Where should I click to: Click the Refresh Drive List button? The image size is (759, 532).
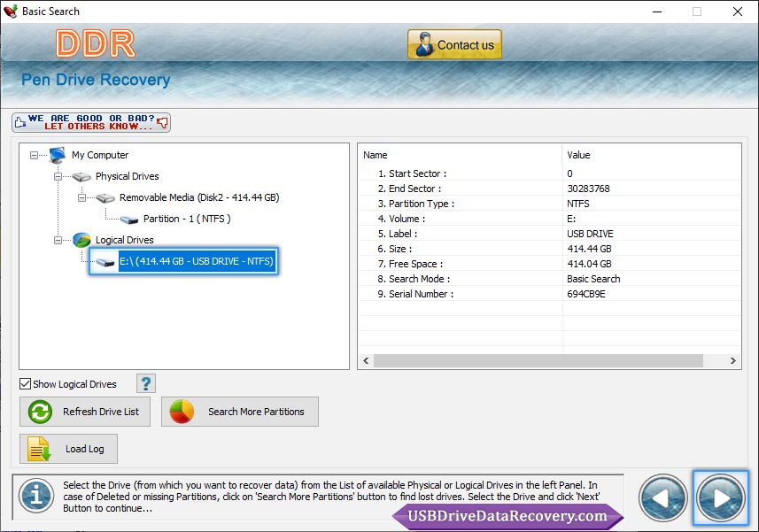click(85, 412)
